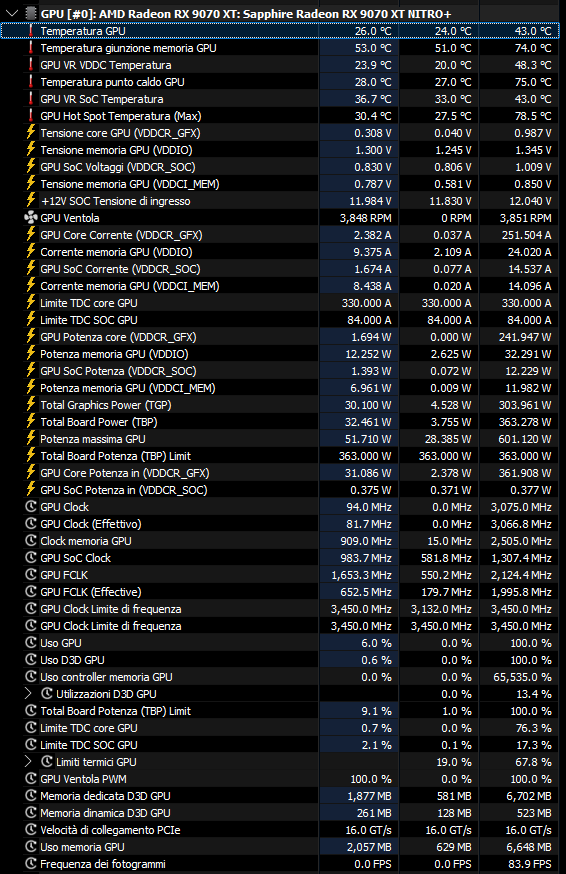The height and width of the screenshot is (874, 566).
Task: Select Potenza memoria GPU (VDDCI_MEM) row
Action: pyautogui.click(x=280, y=388)
